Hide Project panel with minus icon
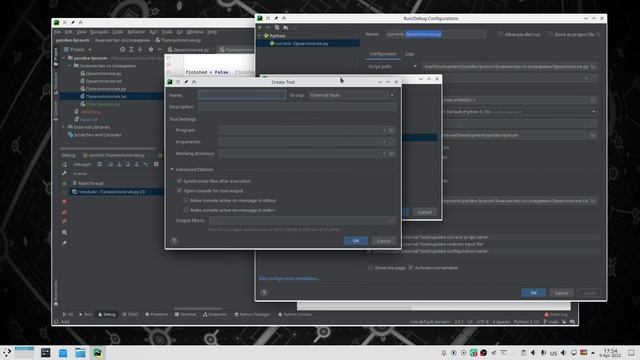This screenshot has height=360, width=640. click(x=160, y=49)
